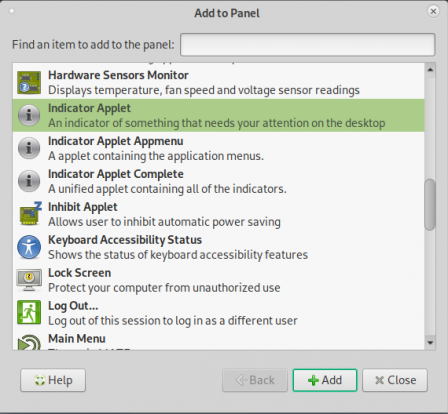Select the Log Out... list entry
The width and height of the screenshot is (448, 414).
pos(218,313)
